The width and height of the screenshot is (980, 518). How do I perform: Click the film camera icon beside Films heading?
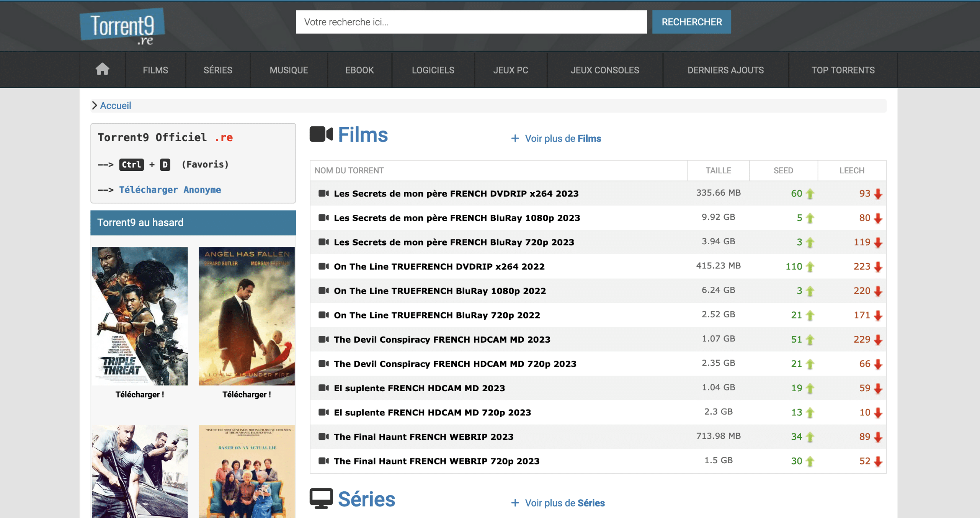[x=321, y=134]
